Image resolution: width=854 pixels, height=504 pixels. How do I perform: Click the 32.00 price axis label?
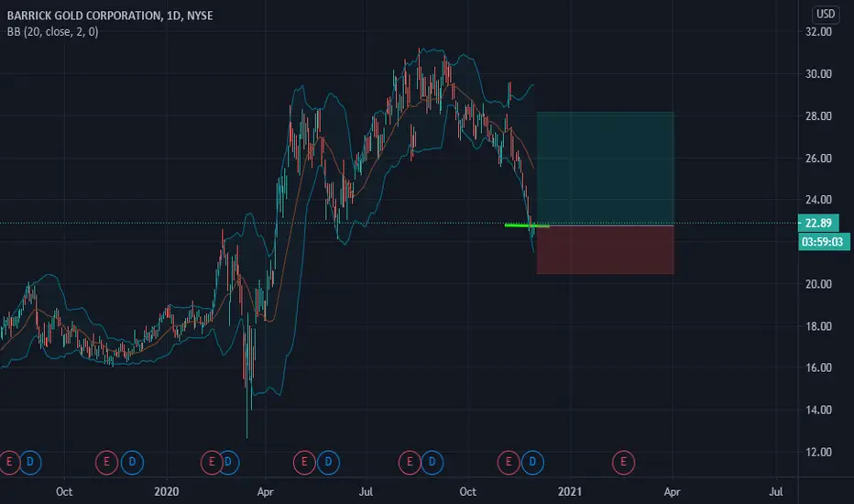click(818, 31)
